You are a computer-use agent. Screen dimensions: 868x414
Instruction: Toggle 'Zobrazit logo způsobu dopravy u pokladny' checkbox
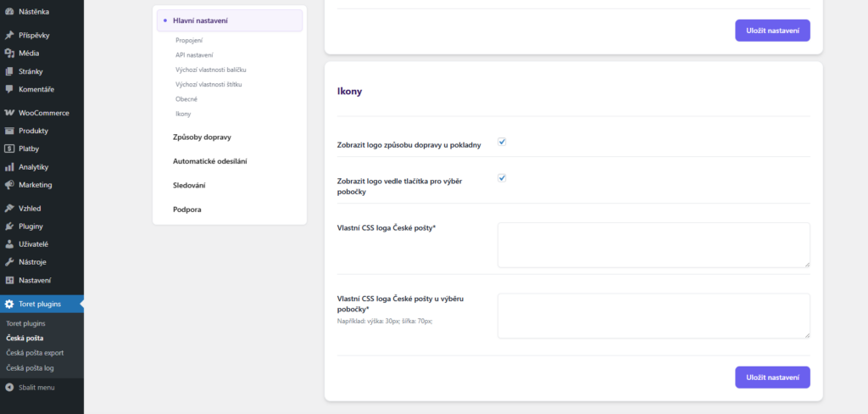coord(502,142)
